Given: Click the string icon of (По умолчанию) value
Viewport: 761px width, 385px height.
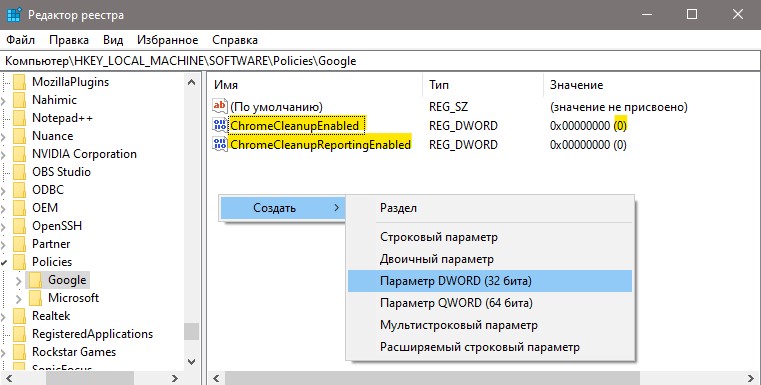Looking at the screenshot, I should tap(220, 106).
